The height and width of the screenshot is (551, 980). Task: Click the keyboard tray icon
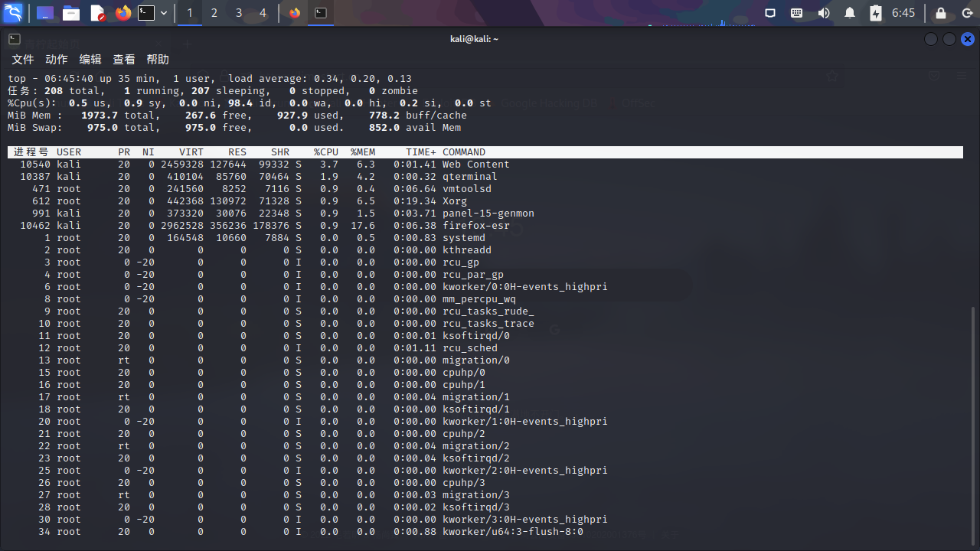coord(796,13)
